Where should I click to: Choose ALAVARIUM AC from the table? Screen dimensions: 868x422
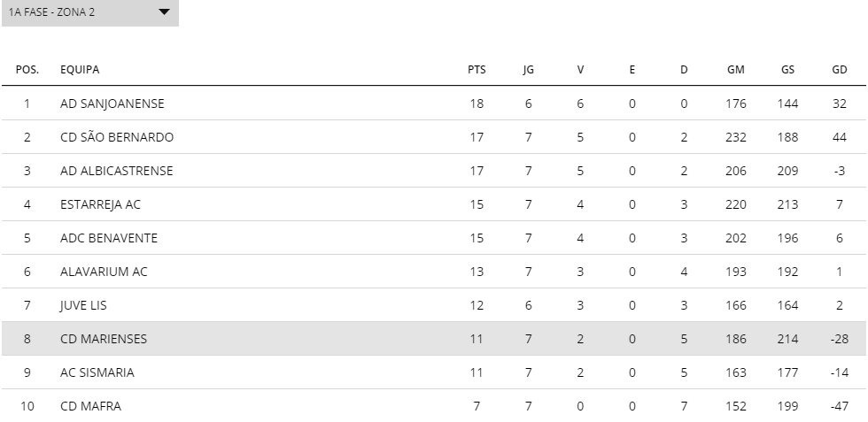coord(104,272)
